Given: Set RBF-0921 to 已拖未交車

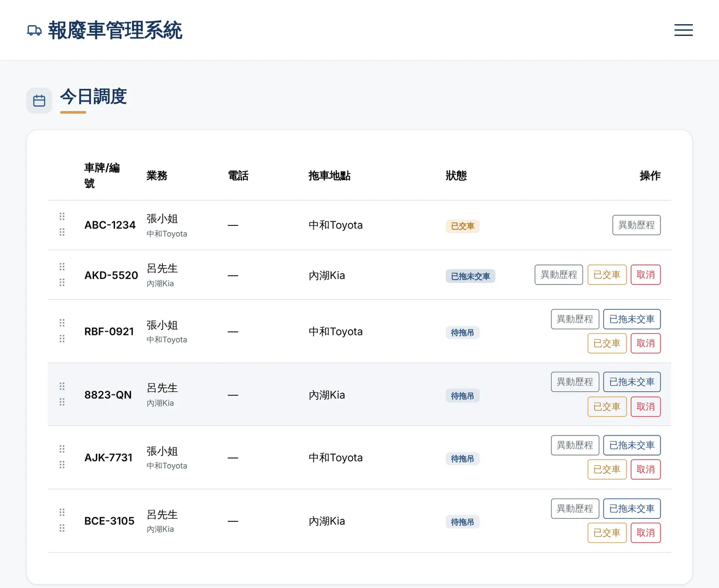Looking at the screenshot, I should click(632, 319).
